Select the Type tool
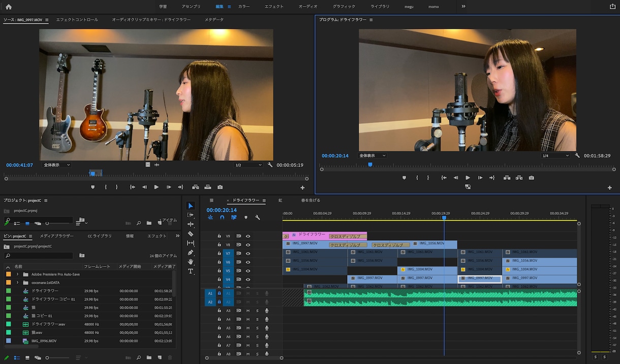This screenshot has width=620, height=364. 191,271
